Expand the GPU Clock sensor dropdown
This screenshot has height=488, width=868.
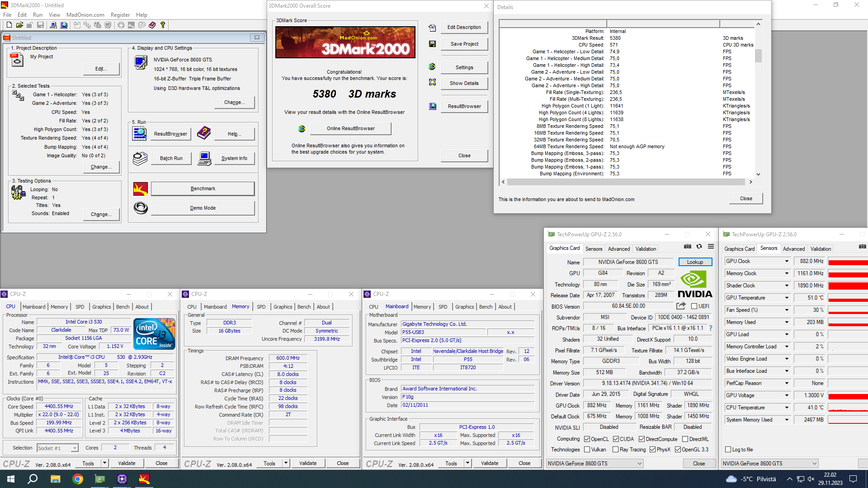coord(787,261)
